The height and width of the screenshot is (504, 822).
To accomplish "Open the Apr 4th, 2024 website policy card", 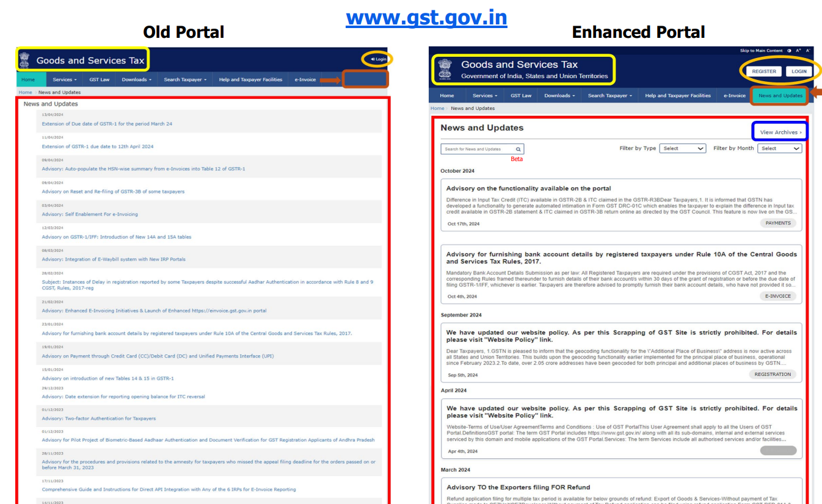I will [x=621, y=428].
